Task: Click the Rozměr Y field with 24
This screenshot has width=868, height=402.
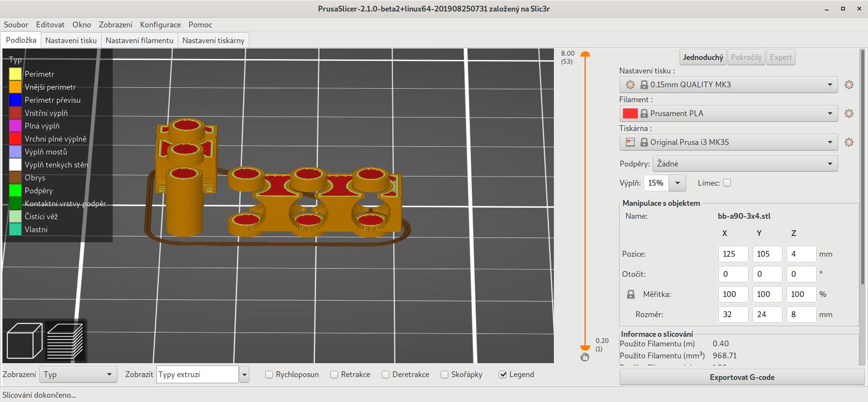Action: click(x=767, y=315)
